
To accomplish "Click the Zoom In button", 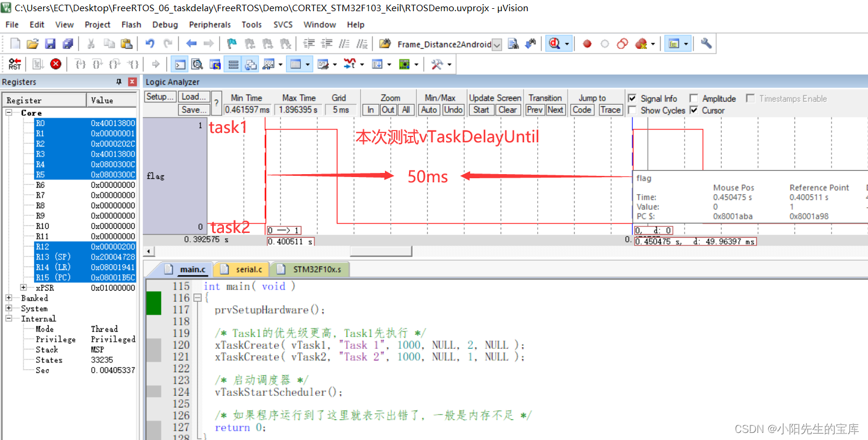I will (371, 109).
